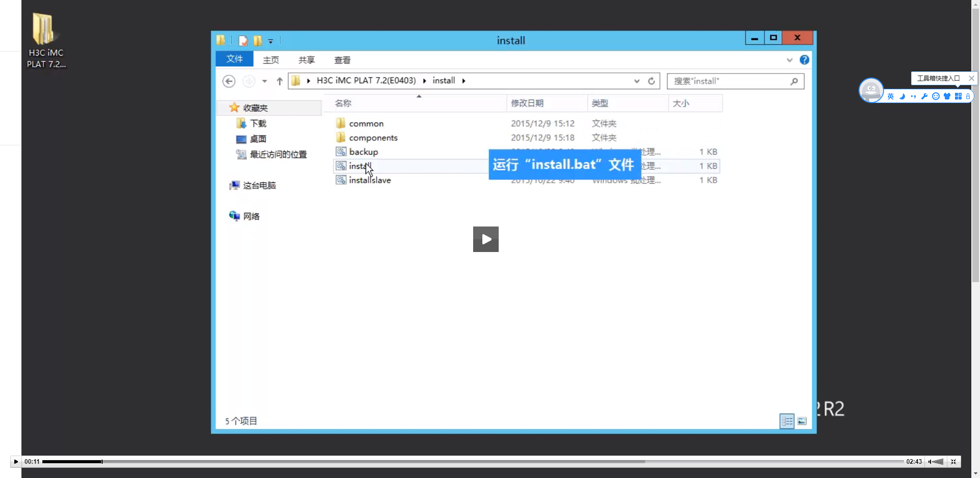Click the install breadcrumb in the address bar
This screenshot has height=478, width=980.
[x=444, y=81]
